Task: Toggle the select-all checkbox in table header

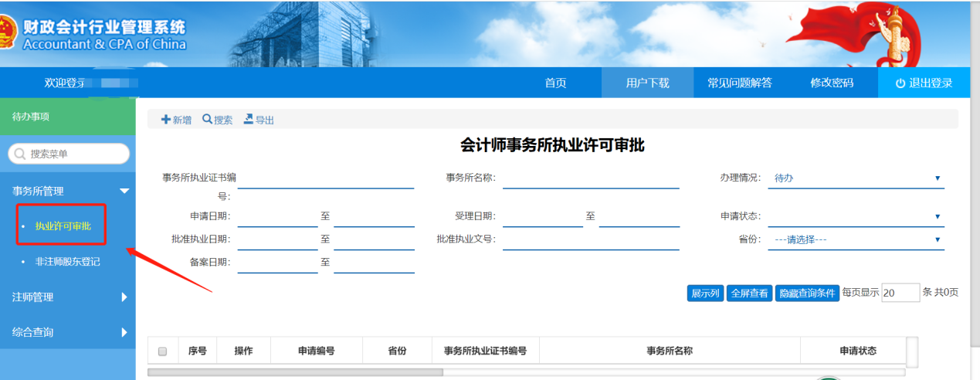Action: click(162, 351)
